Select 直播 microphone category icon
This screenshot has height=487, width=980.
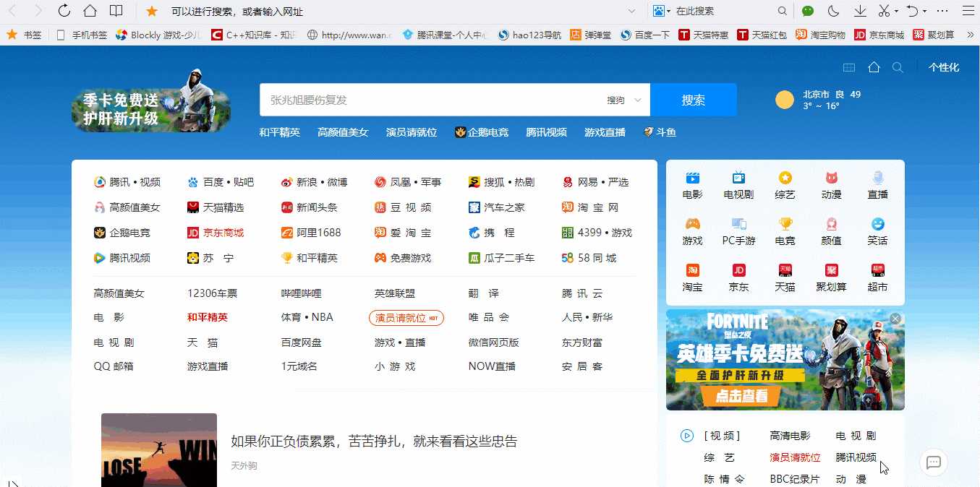point(877,186)
